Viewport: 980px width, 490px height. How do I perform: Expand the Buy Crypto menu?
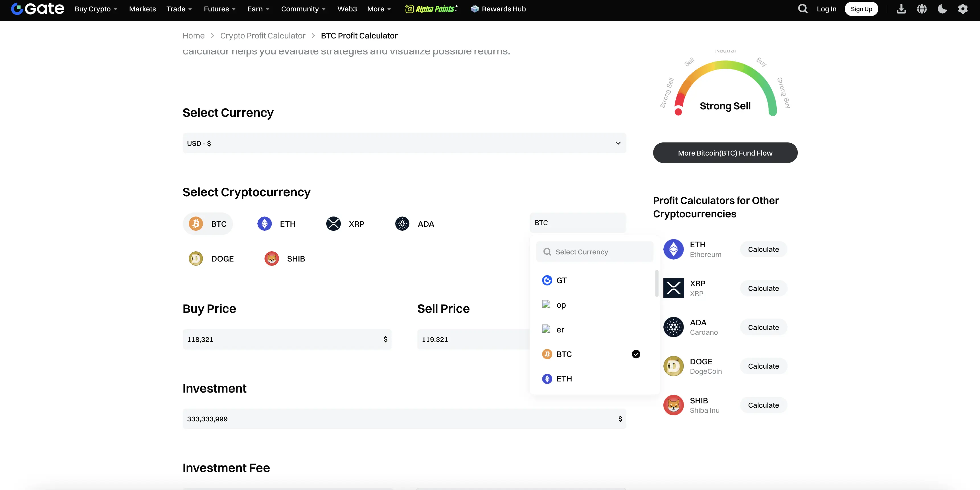(96, 9)
